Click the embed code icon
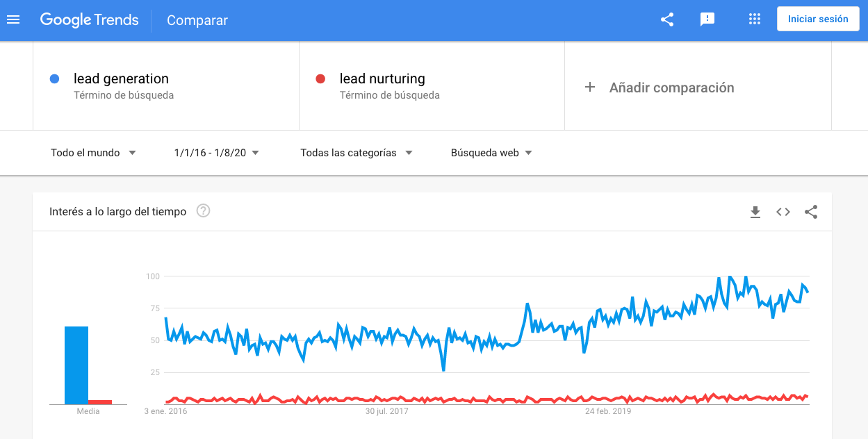 pyautogui.click(x=783, y=212)
